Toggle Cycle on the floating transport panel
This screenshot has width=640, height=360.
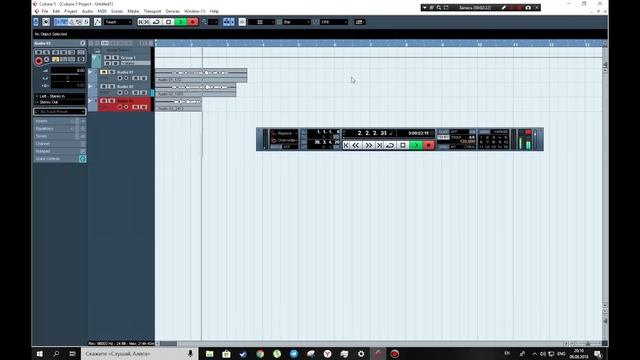[390, 145]
